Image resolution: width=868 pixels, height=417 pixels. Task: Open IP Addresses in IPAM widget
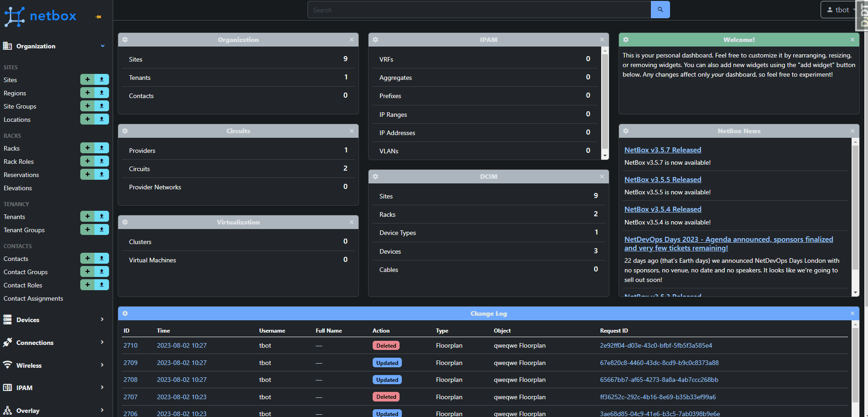point(397,133)
